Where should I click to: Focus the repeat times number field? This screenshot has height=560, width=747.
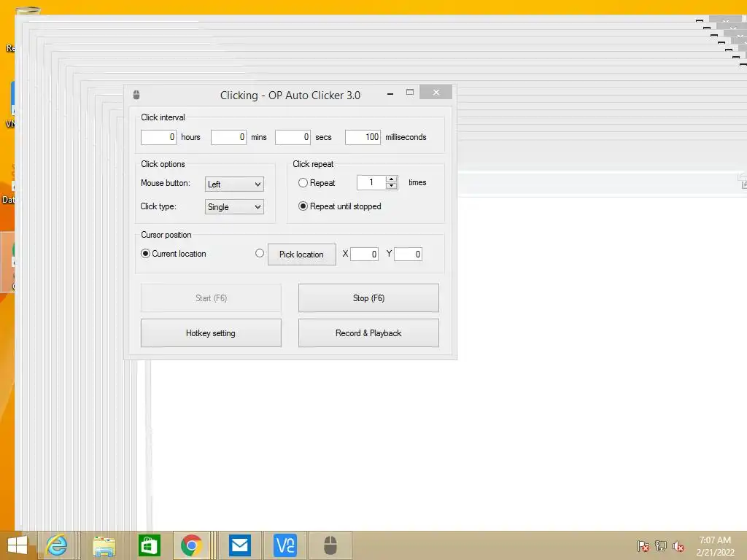pyautogui.click(x=371, y=182)
